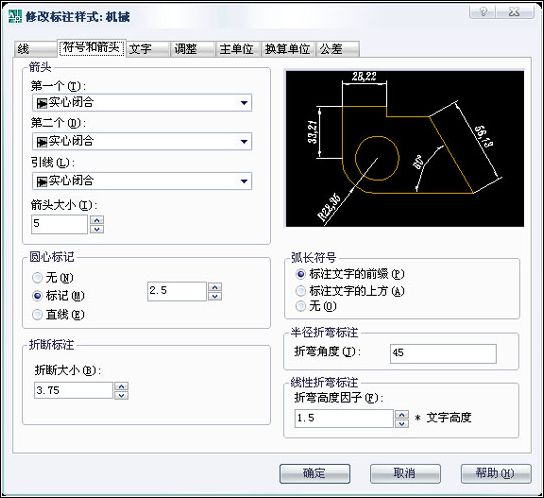
Task: Select 直线 center mark option
Action: click(x=37, y=314)
